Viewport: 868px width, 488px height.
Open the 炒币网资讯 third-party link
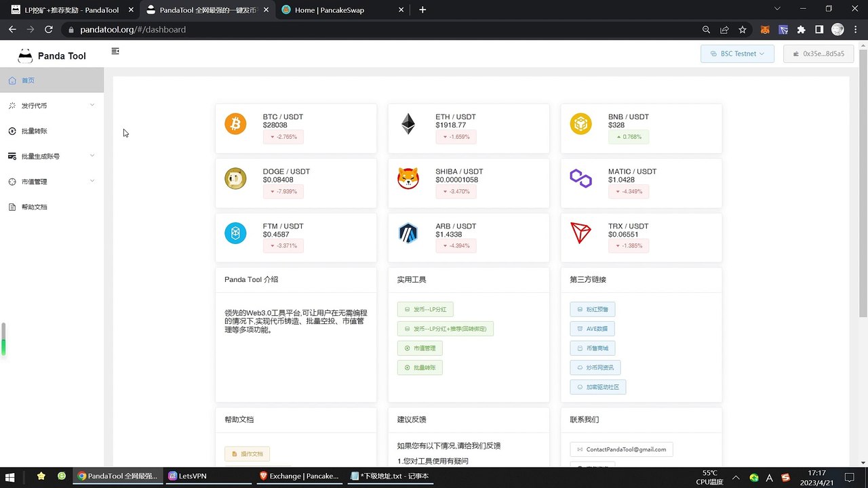(x=595, y=368)
